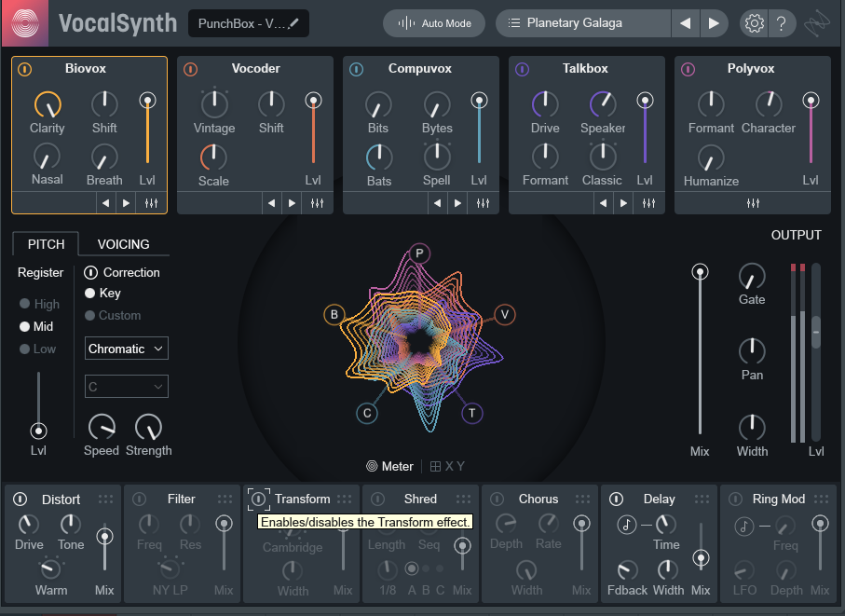
Task: Select previous Compuvox module preset
Action: [x=438, y=203]
